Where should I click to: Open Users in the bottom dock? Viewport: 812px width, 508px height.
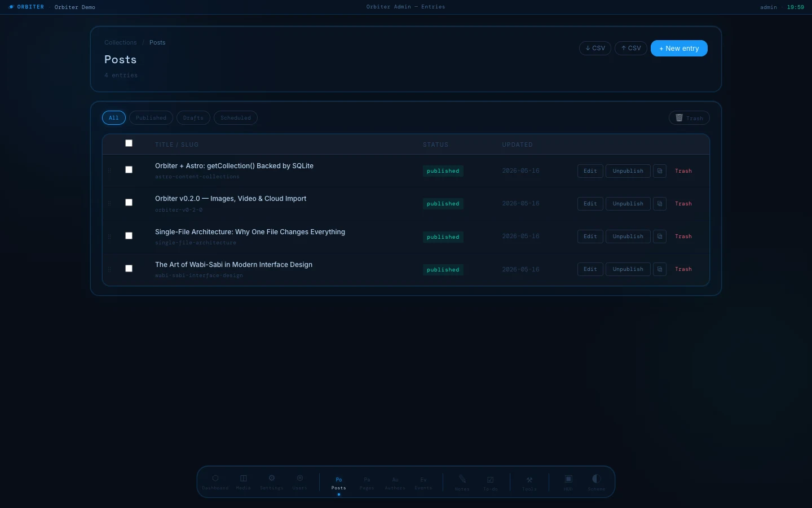pyautogui.click(x=300, y=482)
